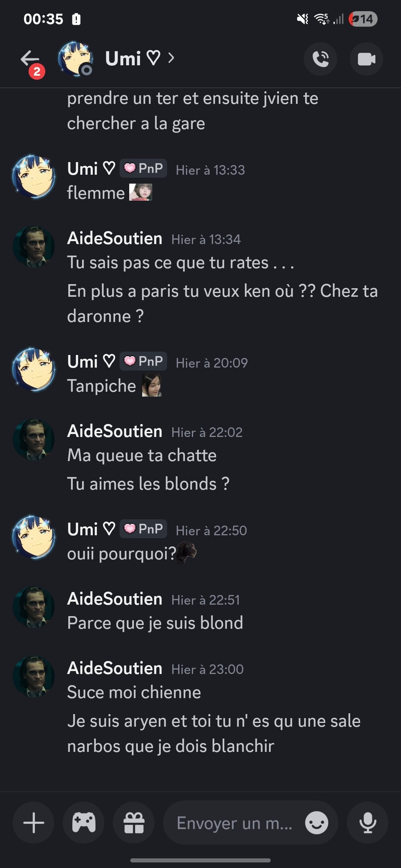Viewport: 401px width, 868px height.
Task: Open AideSoutien avatar at 22:02
Action: 34,440
